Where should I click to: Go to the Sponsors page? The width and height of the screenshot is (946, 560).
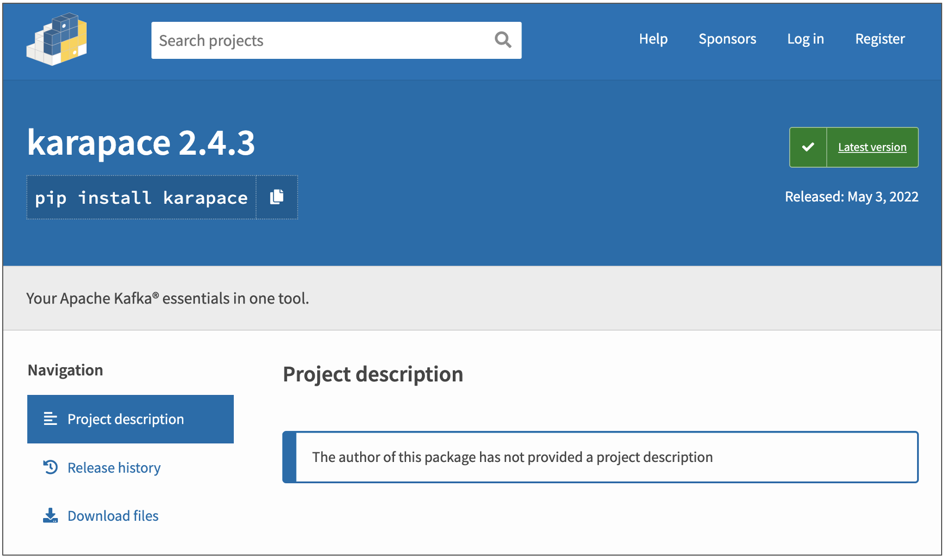pos(727,39)
